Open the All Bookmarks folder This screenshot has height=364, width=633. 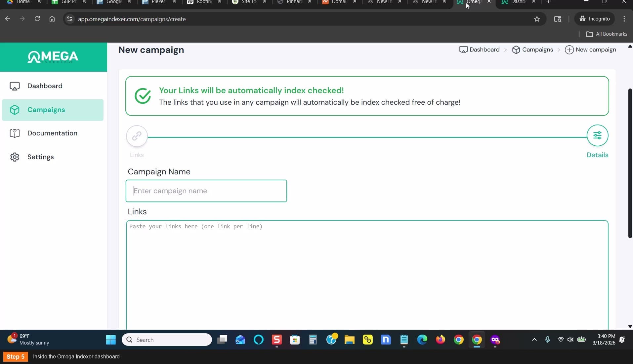coord(607,34)
